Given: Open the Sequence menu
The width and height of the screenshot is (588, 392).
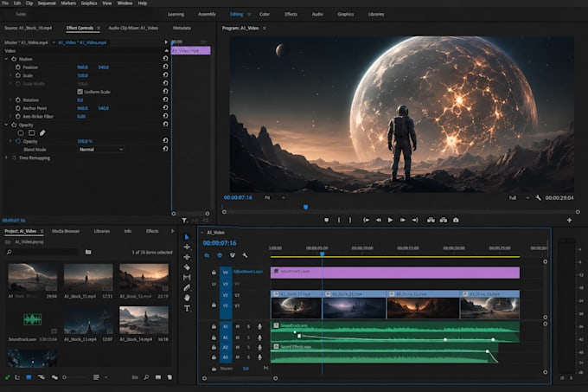Looking at the screenshot, I should (47, 3).
